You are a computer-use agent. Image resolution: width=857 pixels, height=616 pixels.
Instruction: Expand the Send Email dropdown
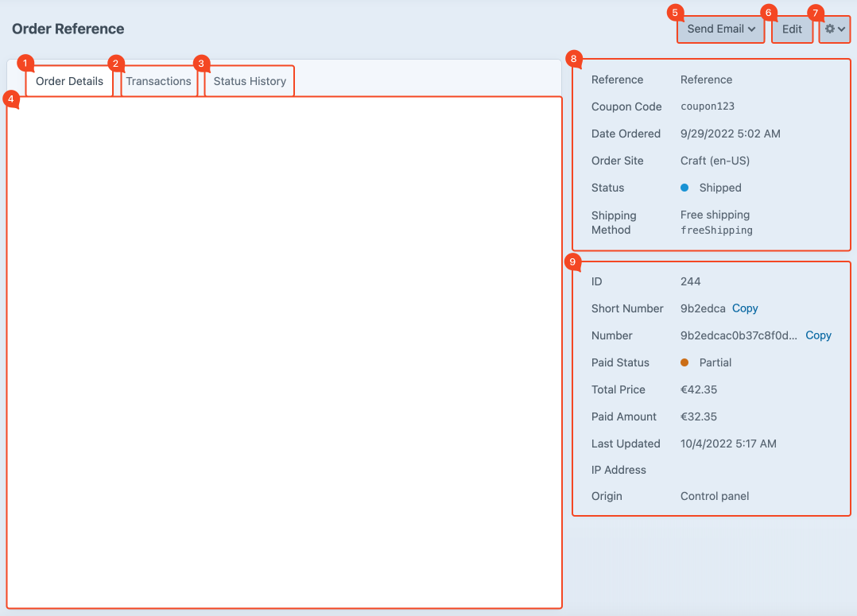click(720, 29)
